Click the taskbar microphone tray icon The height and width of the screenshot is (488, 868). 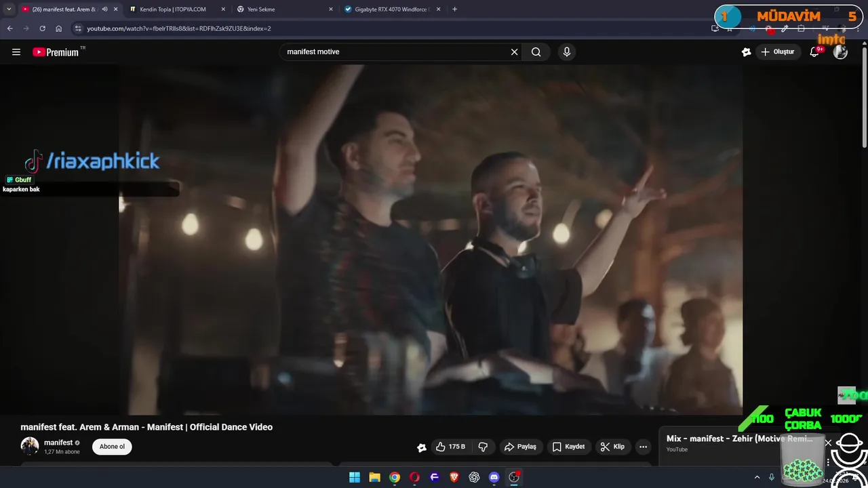772,477
